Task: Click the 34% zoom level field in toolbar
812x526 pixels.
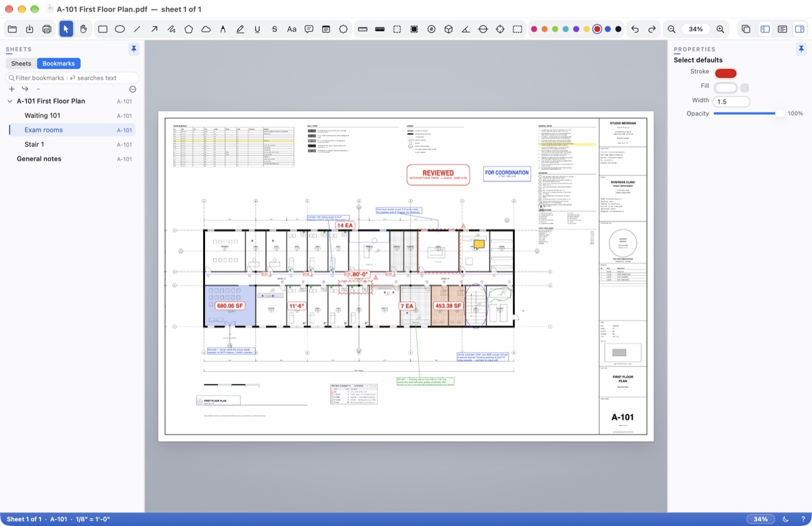Action: tap(696, 29)
